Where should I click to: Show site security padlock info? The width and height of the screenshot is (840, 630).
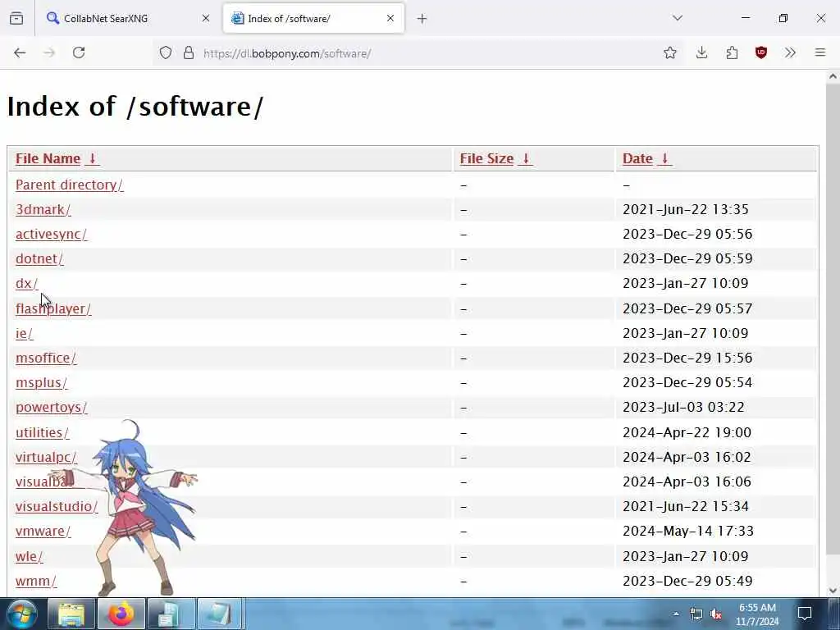point(188,52)
